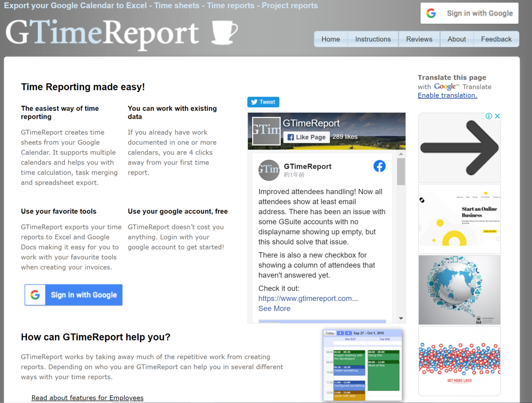Click the 289 likes text
The image size is (532, 403).
click(x=345, y=137)
